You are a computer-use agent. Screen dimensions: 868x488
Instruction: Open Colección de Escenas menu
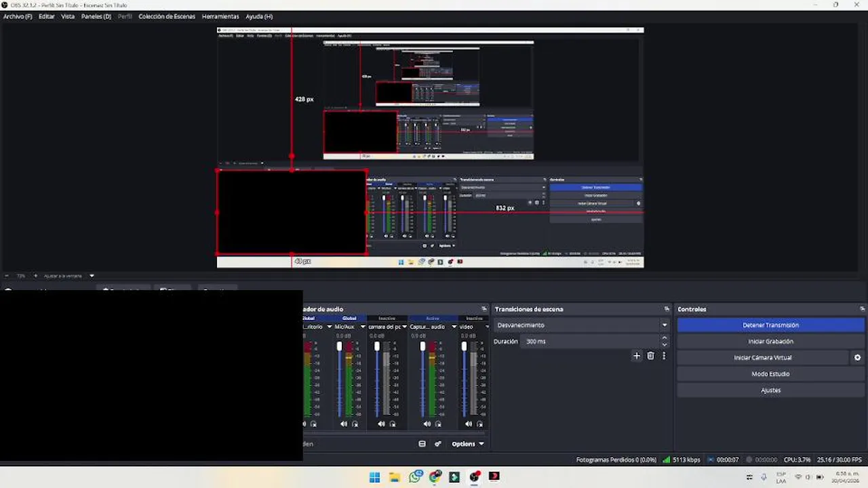coord(167,16)
